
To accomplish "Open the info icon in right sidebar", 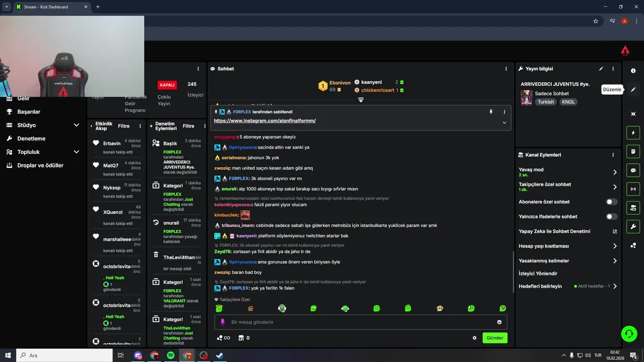I will click(x=633, y=71).
